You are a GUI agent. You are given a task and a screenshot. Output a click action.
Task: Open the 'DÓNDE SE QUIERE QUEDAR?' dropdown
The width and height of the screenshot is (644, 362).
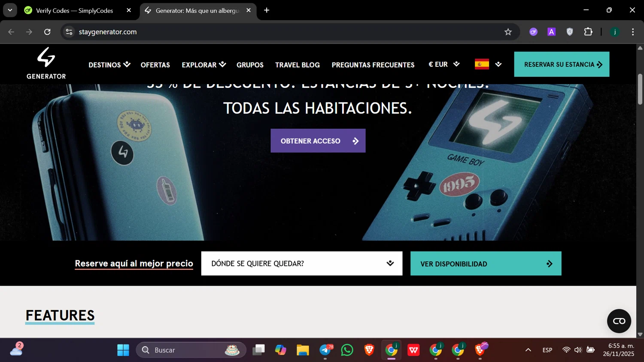302,263
